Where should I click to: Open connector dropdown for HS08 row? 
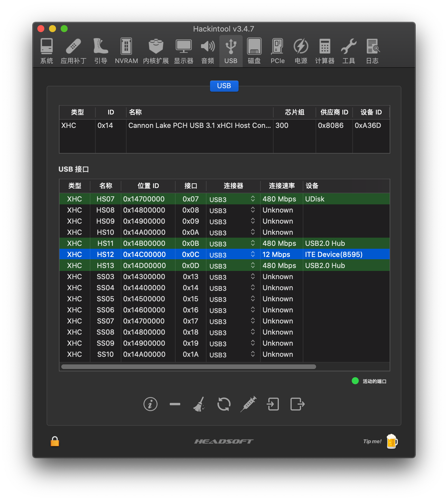click(x=253, y=210)
